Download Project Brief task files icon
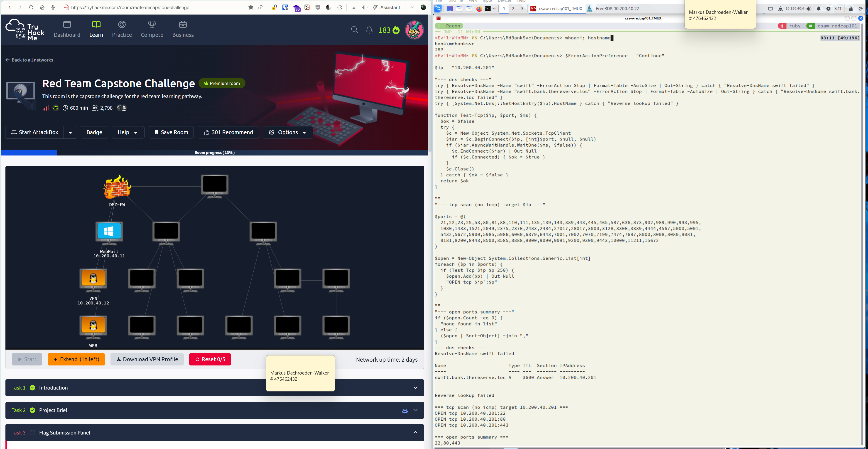The width and height of the screenshot is (868, 449). click(405, 410)
